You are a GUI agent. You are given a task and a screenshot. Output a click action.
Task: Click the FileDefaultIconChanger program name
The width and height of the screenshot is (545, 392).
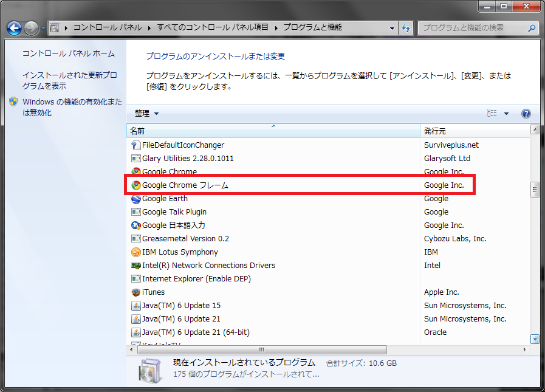click(183, 145)
